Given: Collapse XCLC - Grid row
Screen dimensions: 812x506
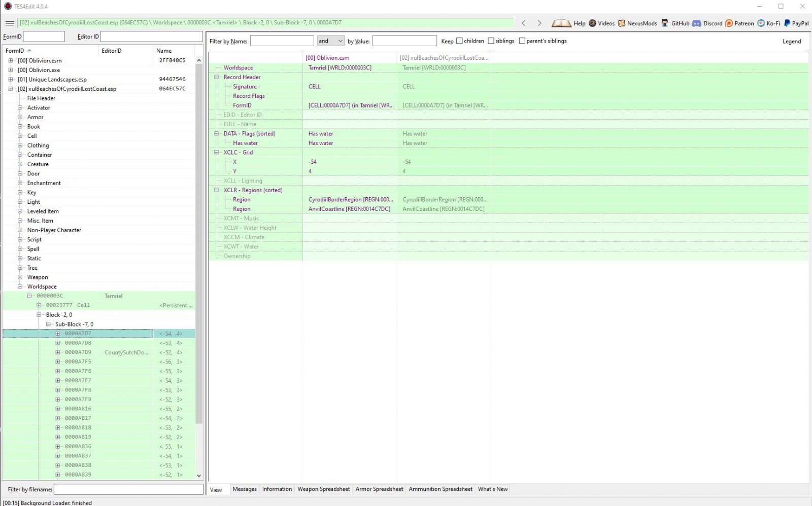Looking at the screenshot, I should click(x=217, y=152).
